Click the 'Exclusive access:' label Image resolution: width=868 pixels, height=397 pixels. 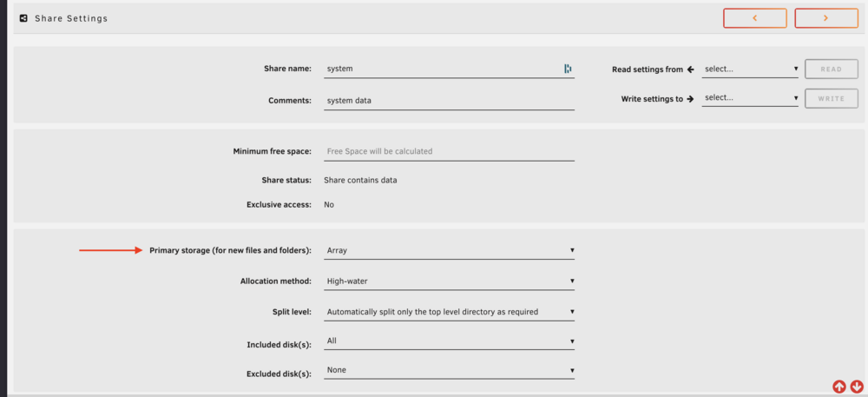(279, 205)
